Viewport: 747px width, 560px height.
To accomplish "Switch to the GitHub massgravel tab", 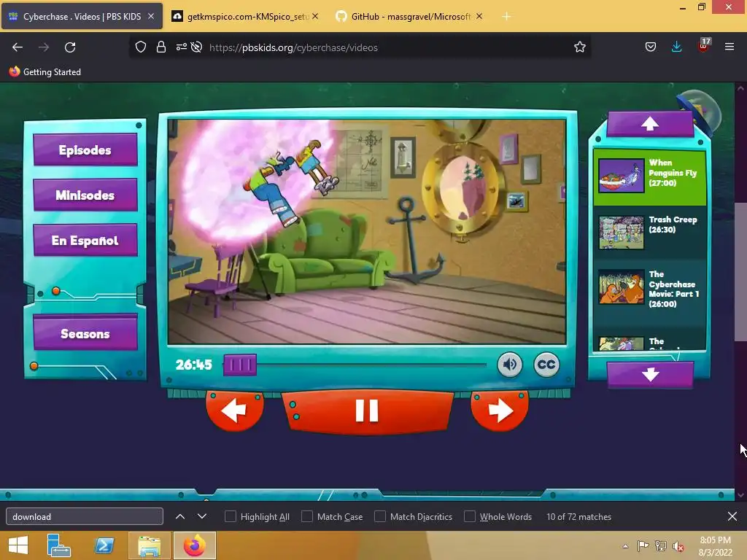I will pyautogui.click(x=410, y=17).
